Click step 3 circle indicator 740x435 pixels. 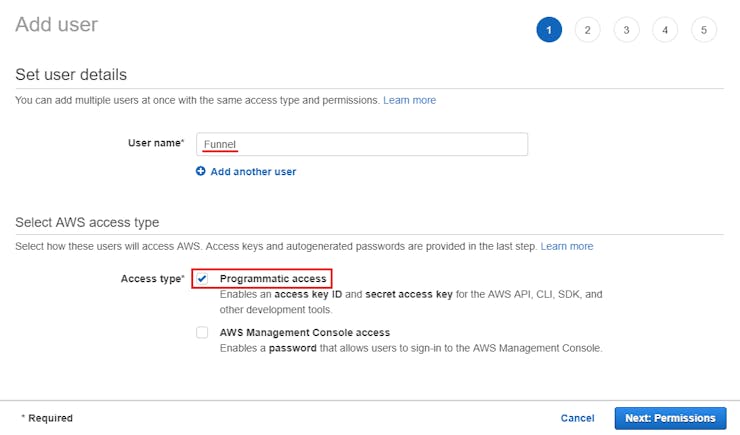(x=626, y=30)
